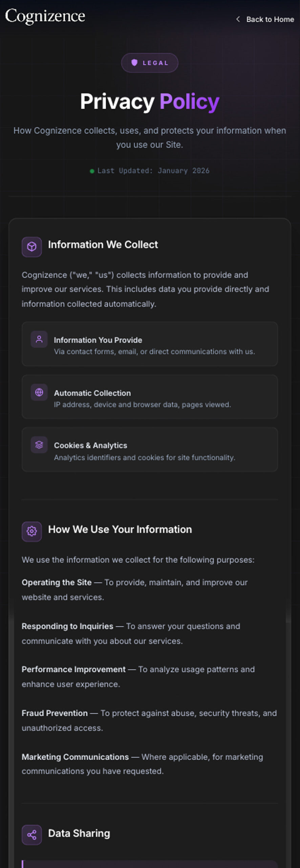300x868 pixels.
Task: Expand the Cookies & Analytics card
Action: coord(150,450)
